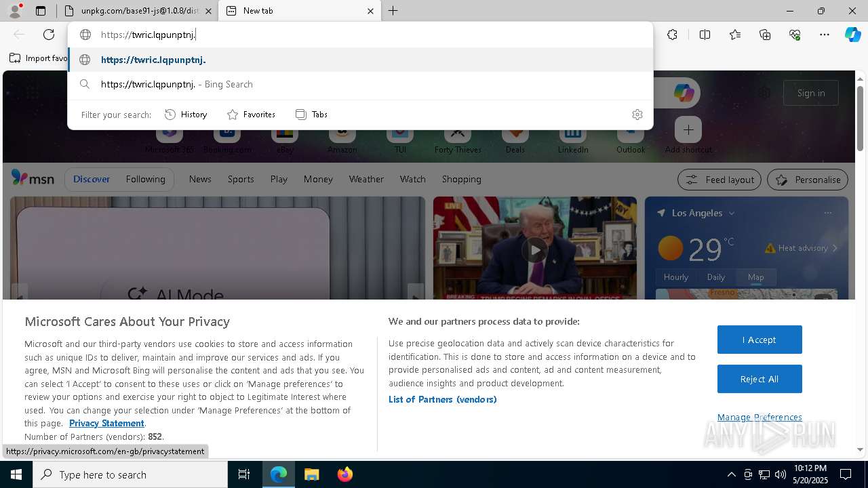Open Browser essentials heart icon

point(795,35)
